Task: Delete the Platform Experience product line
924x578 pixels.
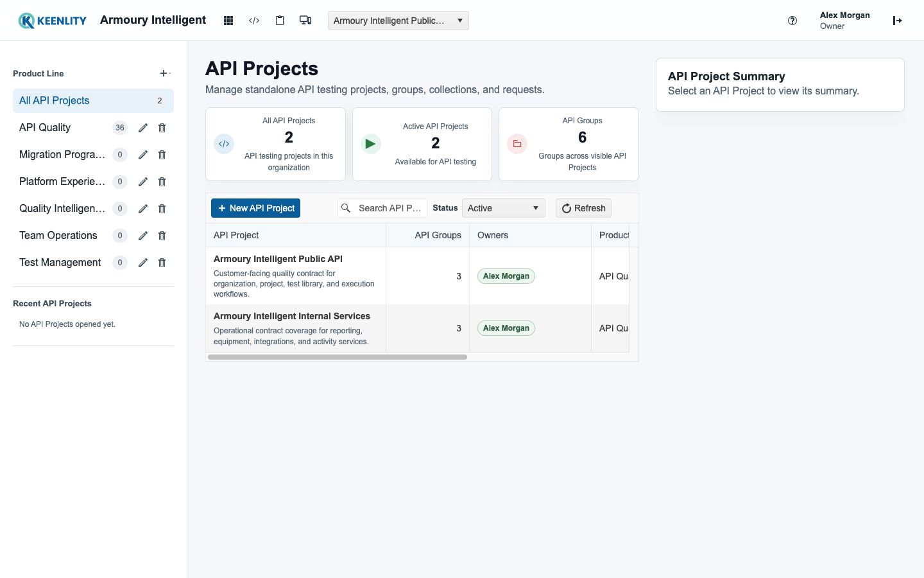Action: [x=162, y=182]
